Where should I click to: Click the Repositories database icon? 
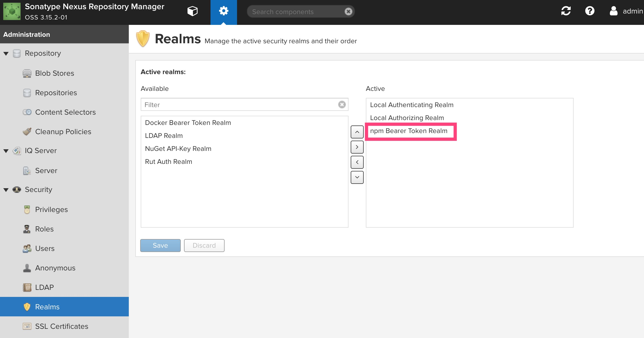pyautogui.click(x=27, y=93)
